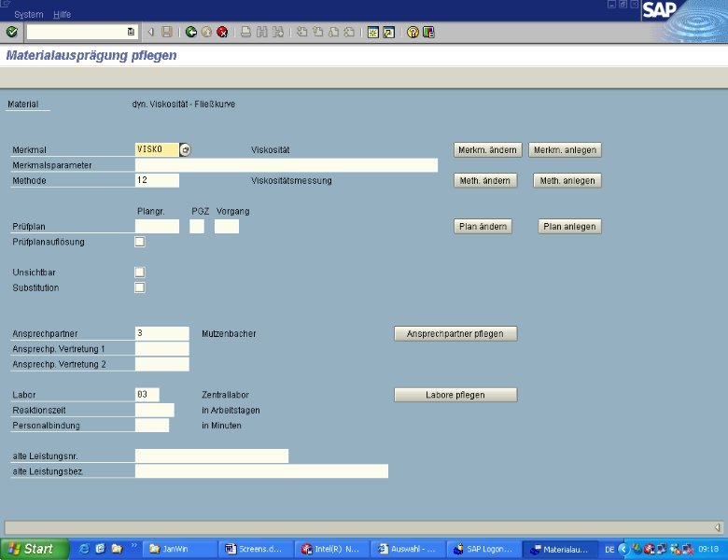Toggle the Substitution checkbox
The height and width of the screenshot is (560, 728).
139,287
